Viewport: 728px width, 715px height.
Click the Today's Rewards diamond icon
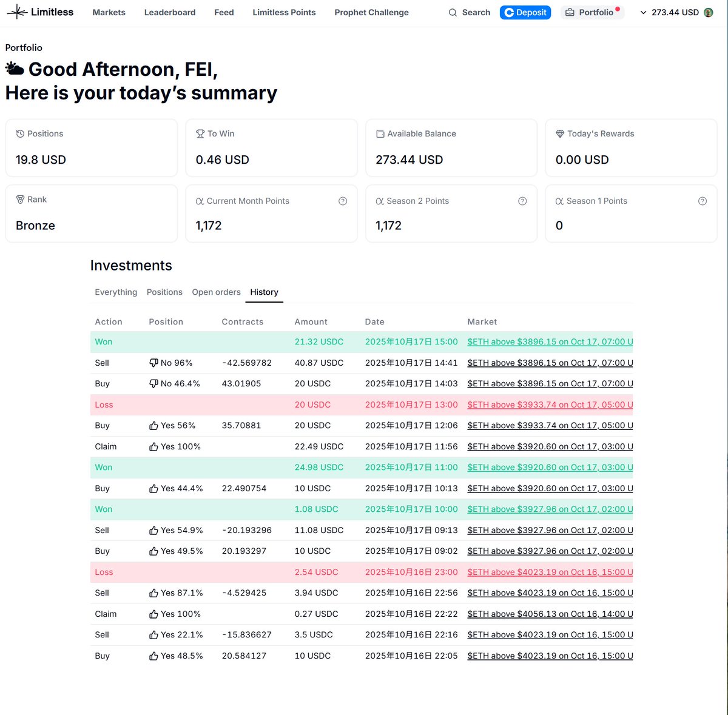(560, 134)
